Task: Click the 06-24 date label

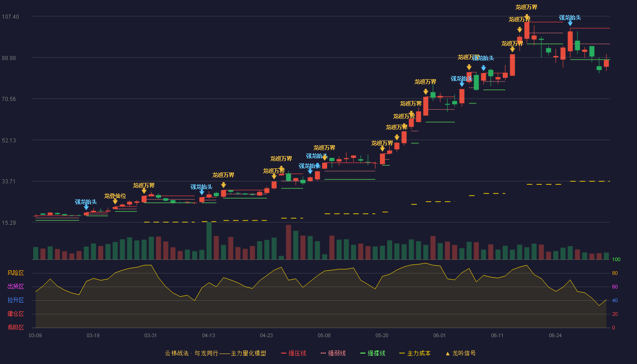Action: [556, 335]
